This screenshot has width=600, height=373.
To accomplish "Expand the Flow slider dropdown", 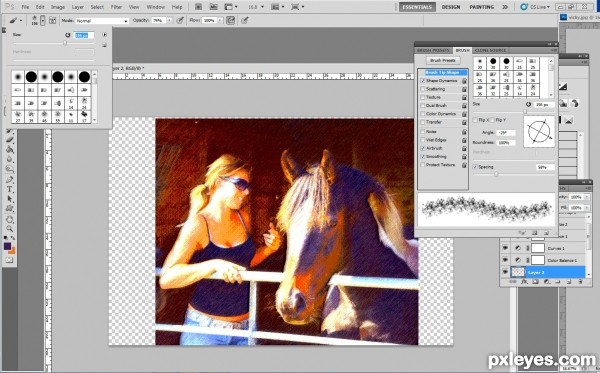I will [220, 20].
